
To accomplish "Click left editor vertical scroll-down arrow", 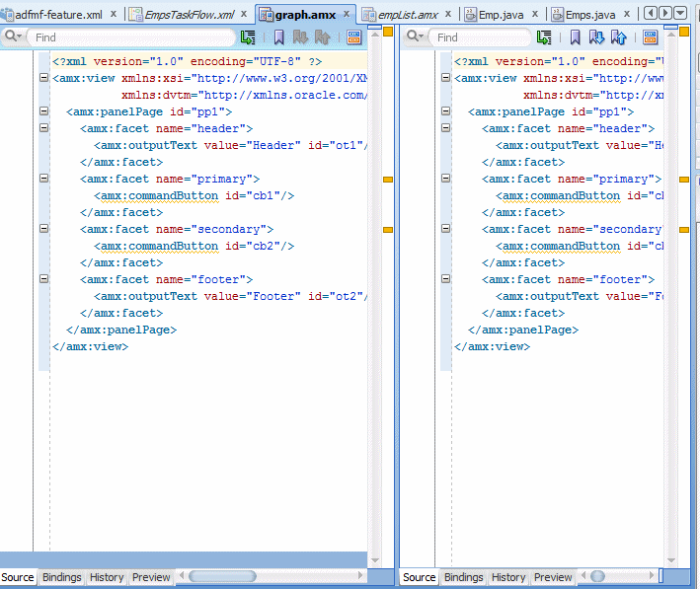I will coord(375,560).
